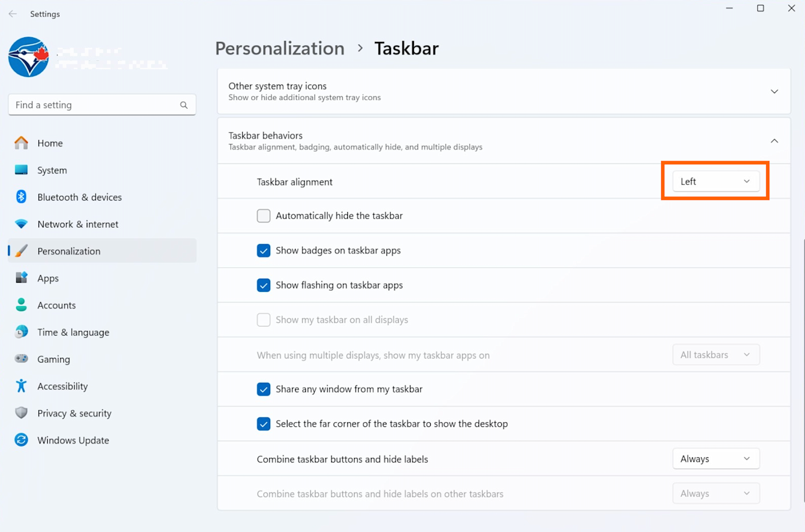Select the Accessibility icon

point(21,386)
